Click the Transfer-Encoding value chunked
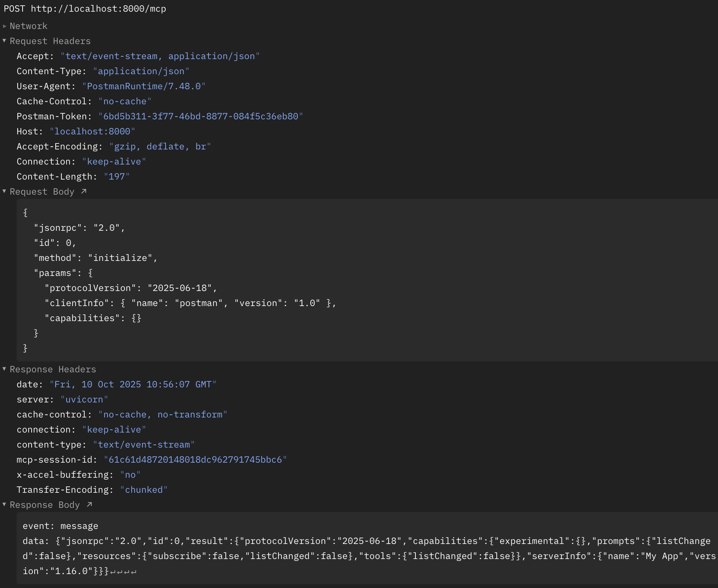 coord(144,489)
